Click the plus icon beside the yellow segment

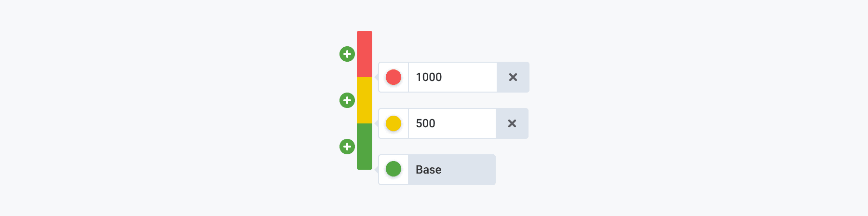point(347,100)
